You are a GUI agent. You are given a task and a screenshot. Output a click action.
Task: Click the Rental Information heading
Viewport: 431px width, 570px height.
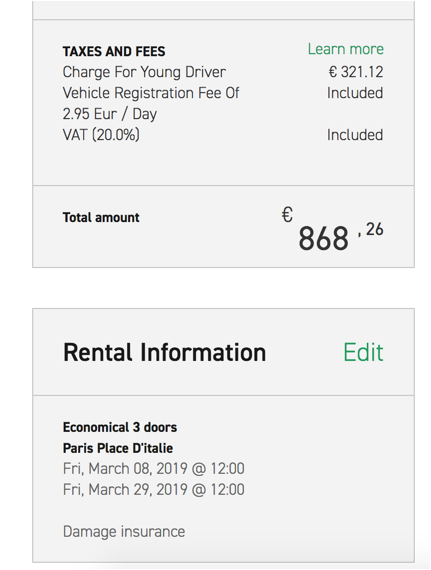165,352
